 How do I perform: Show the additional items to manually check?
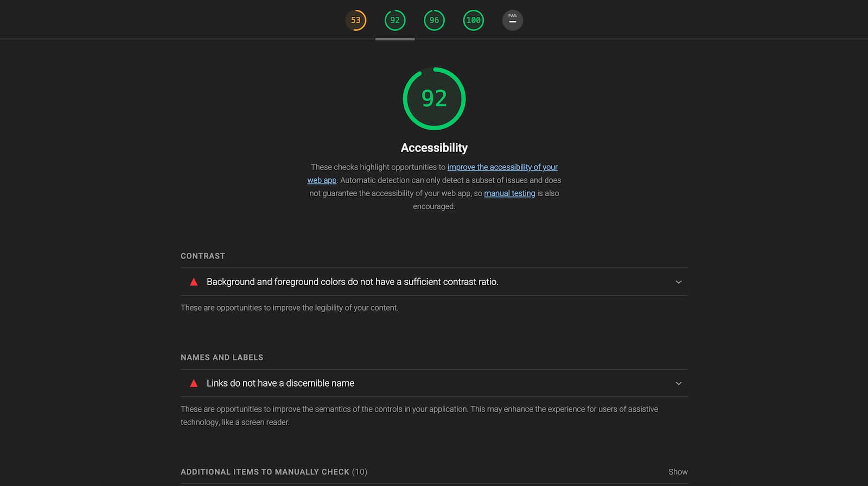pyautogui.click(x=678, y=472)
